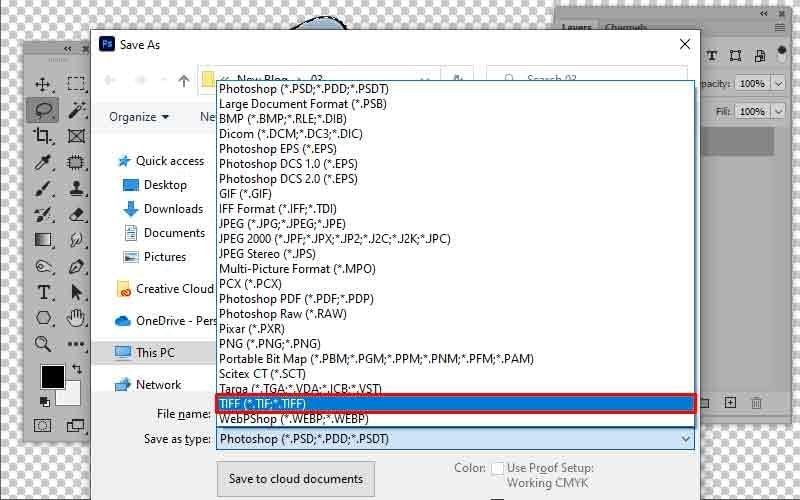Go up one folder level
Viewport: 800px width, 500px height.
(184, 81)
